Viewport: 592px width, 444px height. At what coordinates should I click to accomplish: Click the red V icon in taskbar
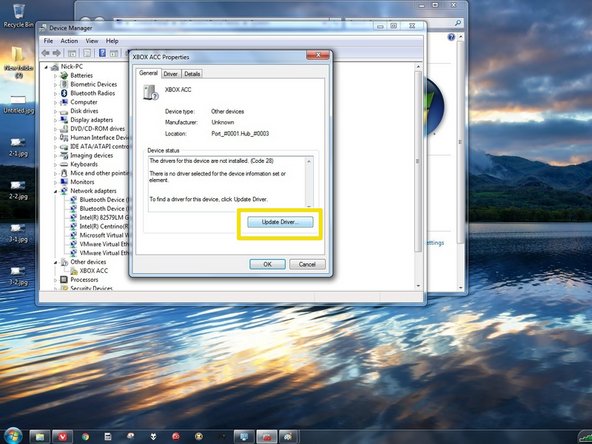[62, 437]
